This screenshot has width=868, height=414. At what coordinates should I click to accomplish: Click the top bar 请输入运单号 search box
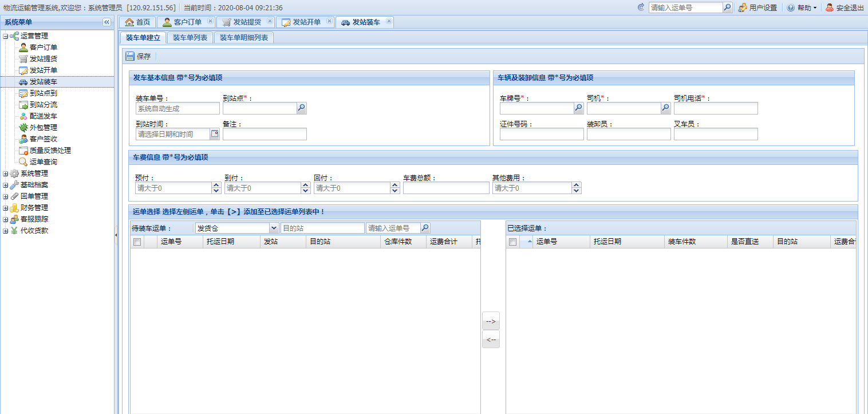[686, 7]
